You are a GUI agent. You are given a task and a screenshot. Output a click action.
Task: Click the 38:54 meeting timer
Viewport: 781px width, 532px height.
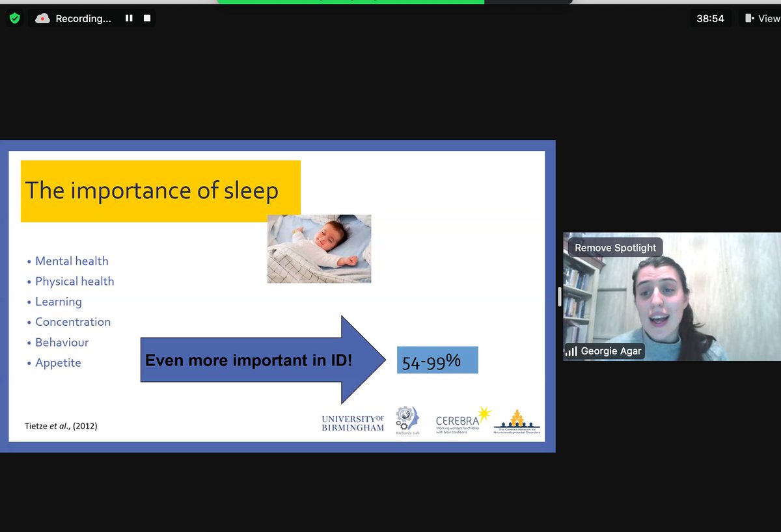click(x=710, y=19)
